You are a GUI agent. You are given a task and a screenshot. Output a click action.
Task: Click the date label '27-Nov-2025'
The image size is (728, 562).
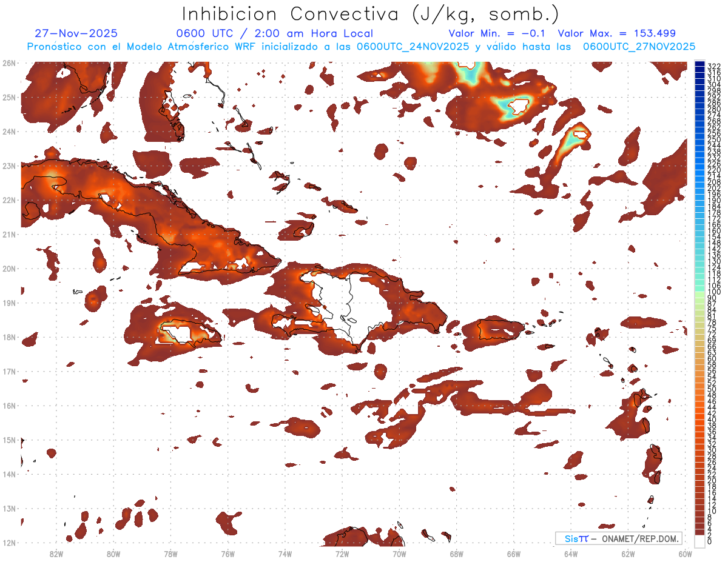coord(76,33)
